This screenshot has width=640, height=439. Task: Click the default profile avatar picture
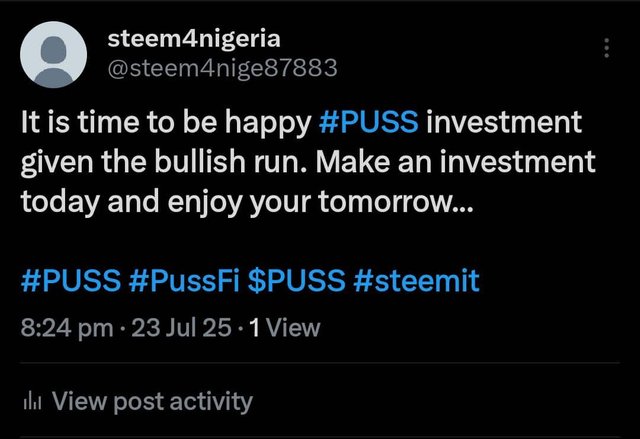pyautogui.click(x=53, y=54)
